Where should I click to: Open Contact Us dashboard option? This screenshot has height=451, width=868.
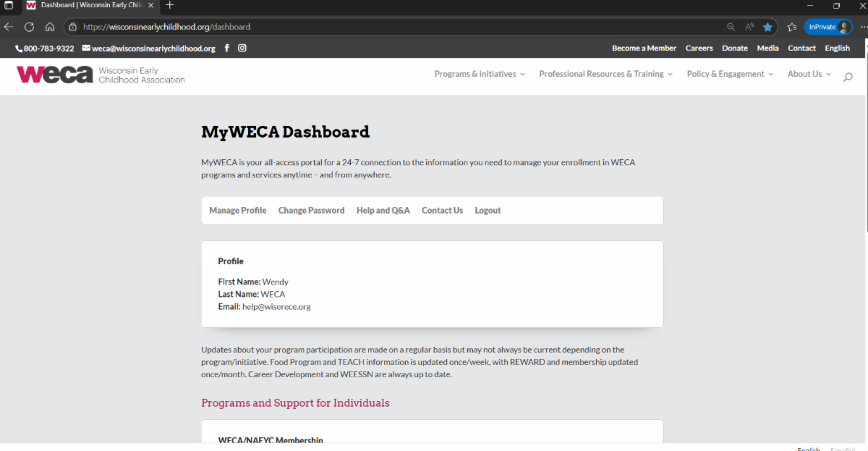pyautogui.click(x=442, y=211)
